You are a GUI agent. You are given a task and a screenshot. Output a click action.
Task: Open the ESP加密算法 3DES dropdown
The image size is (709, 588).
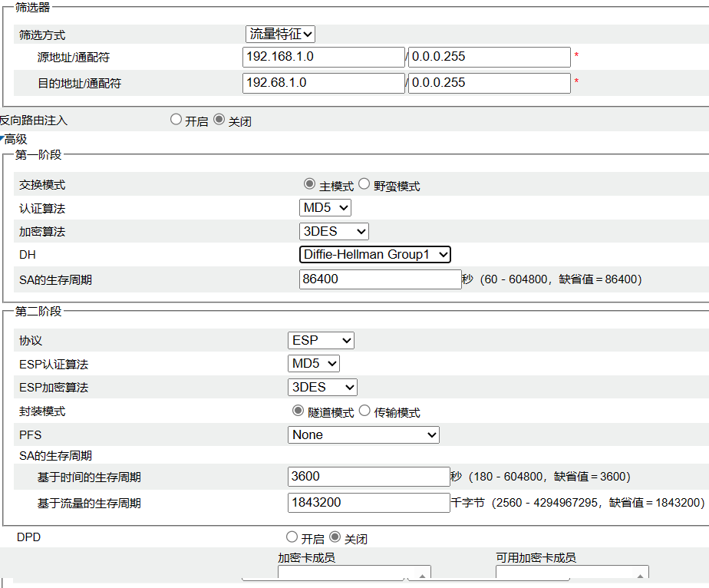(x=322, y=387)
